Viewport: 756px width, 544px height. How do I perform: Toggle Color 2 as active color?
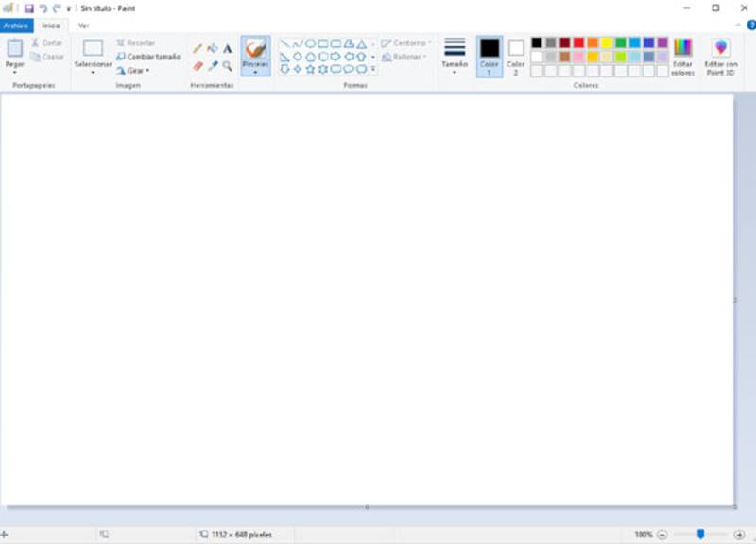(x=516, y=56)
